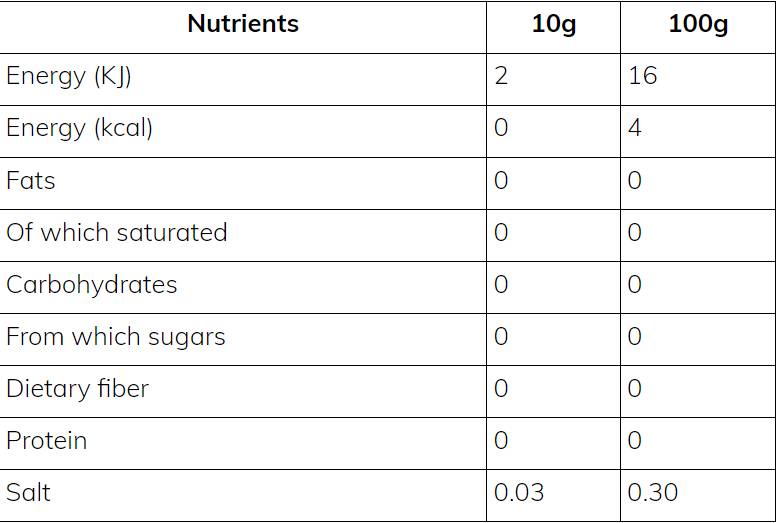783x523 pixels.
Task: Click the Salt 100g value 0.30
Action: pyautogui.click(x=653, y=493)
